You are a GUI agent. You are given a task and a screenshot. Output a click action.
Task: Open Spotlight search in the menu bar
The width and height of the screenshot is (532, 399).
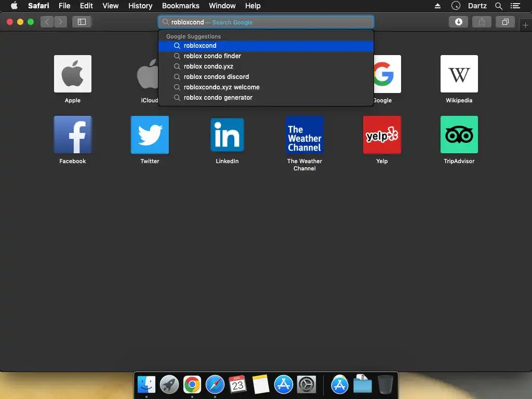pyautogui.click(x=498, y=5)
